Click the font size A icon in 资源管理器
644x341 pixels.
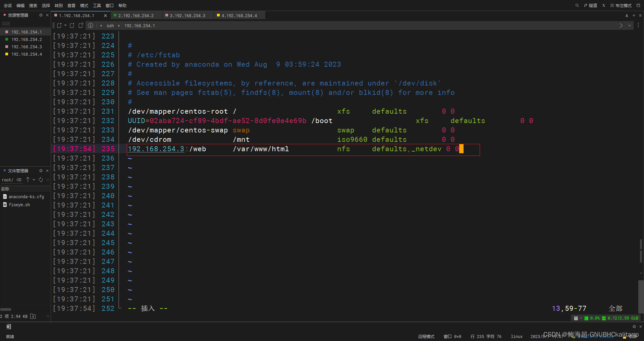[626, 15]
